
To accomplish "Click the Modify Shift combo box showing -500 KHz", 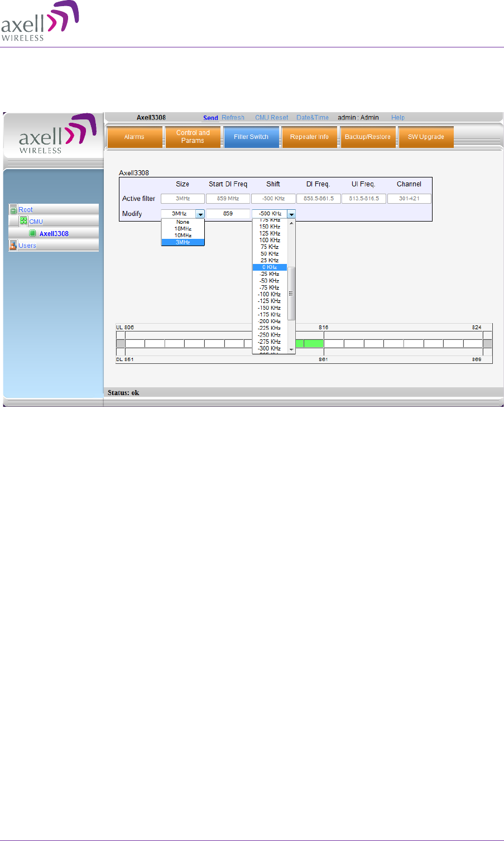I will [x=273, y=214].
